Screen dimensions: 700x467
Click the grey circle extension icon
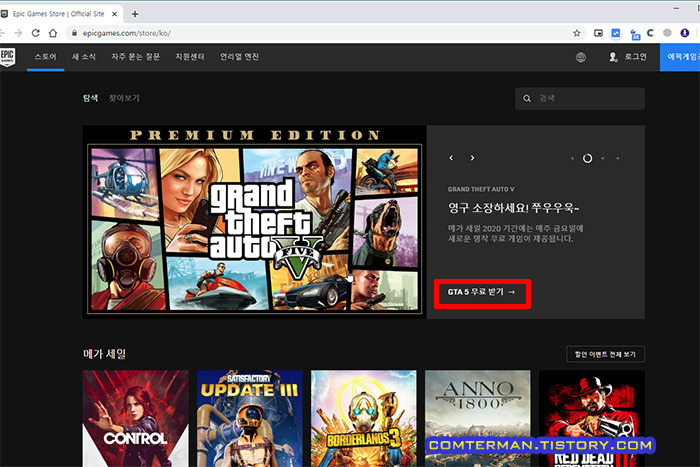(x=667, y=33)
